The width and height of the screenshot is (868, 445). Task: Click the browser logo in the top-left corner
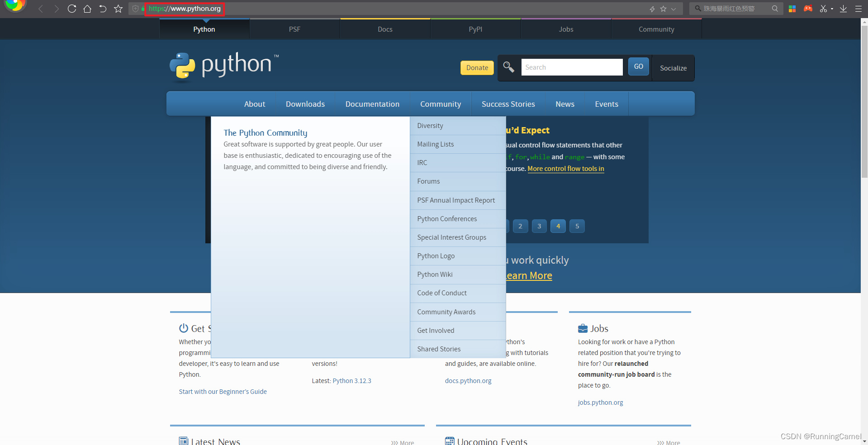click(x=15, y=5)
